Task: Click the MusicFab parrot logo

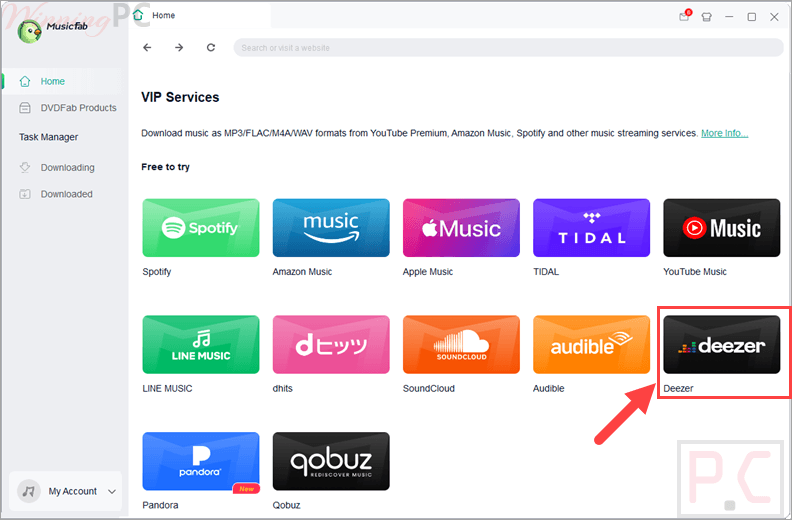Action: tap(29, 31)
